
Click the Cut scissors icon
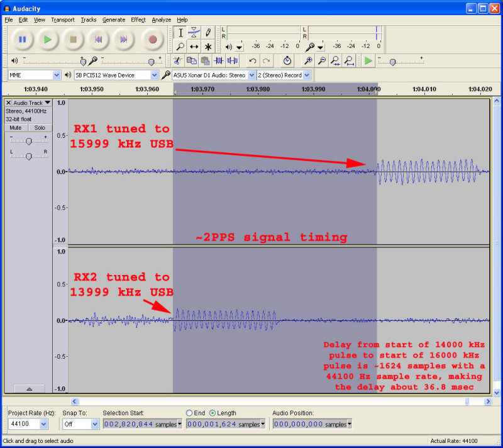tap(177, 60)
